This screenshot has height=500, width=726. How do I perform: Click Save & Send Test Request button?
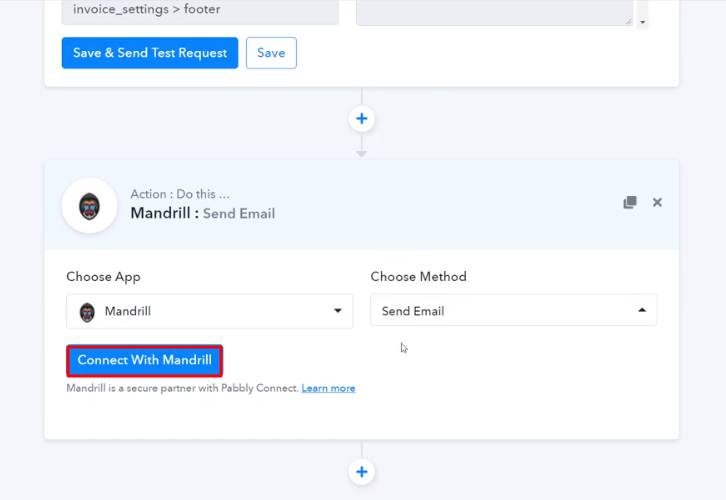[x=150, y=53]
